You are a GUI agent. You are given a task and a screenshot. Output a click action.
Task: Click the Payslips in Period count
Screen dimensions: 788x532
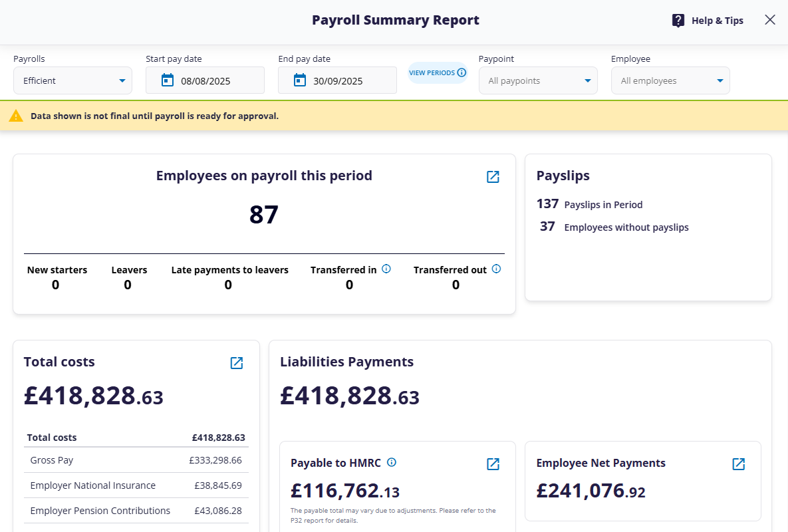click(x=547, y=204)
